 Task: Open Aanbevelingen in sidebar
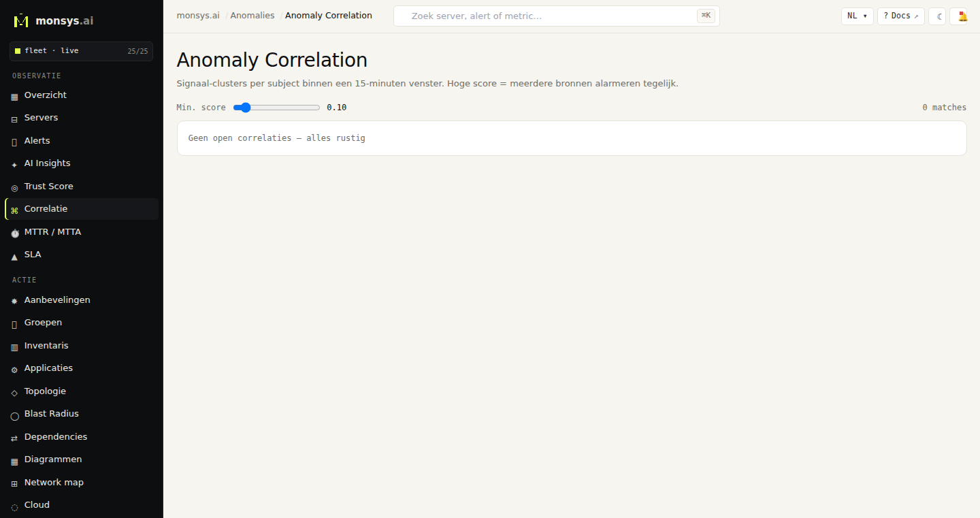click(x=82, y=300)
